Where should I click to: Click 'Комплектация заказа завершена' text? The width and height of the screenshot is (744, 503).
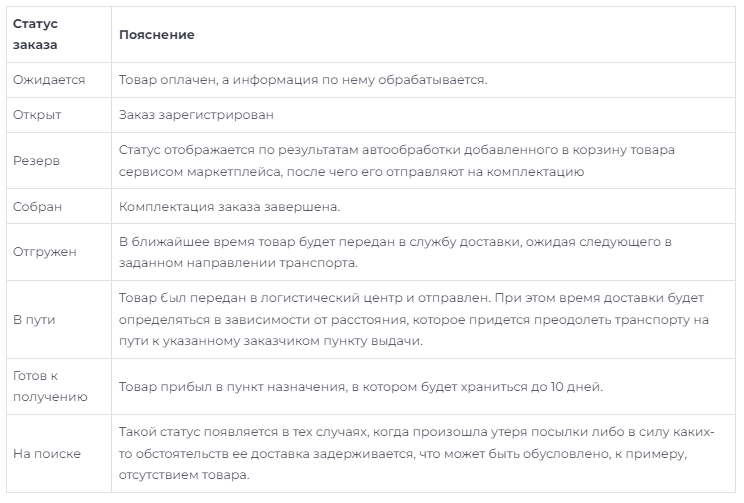[x=229, y=207]
